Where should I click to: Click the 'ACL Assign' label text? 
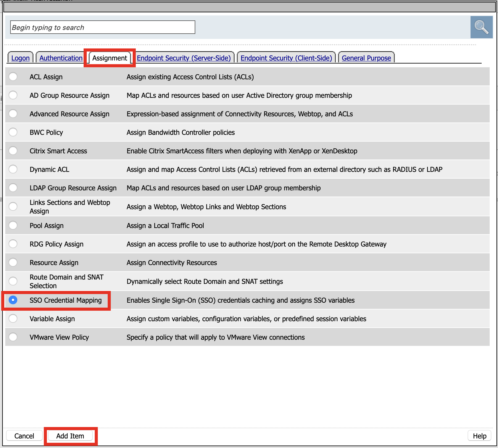tap(46, 77)
